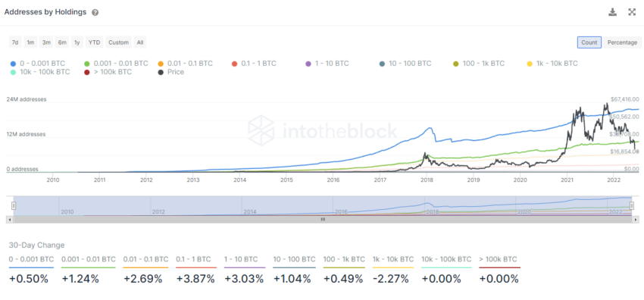The image size is (644, 300).
Task: Toggle the Price series in the legend
Action: (x=171, y=72)
